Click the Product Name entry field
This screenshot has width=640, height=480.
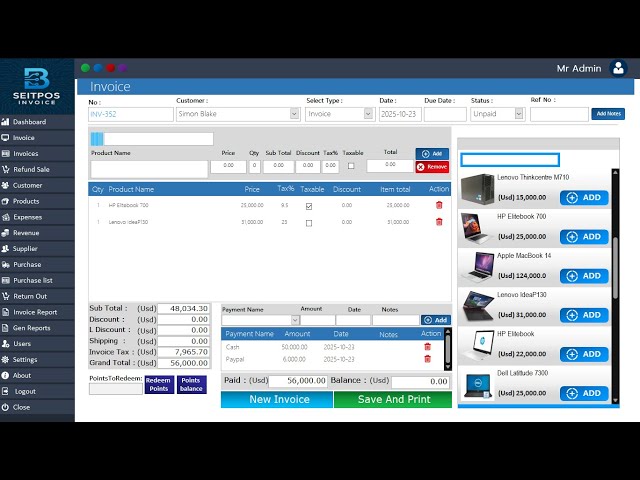point(149,169)
